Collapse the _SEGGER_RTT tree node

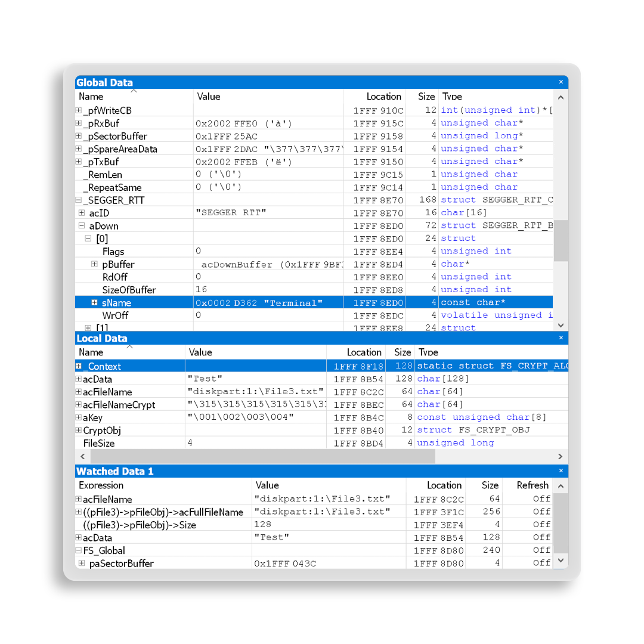79,200
